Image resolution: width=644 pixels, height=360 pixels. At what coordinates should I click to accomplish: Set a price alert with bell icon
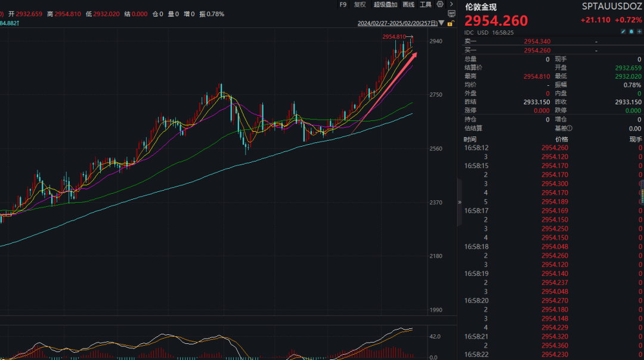click(x=630, y=32)
